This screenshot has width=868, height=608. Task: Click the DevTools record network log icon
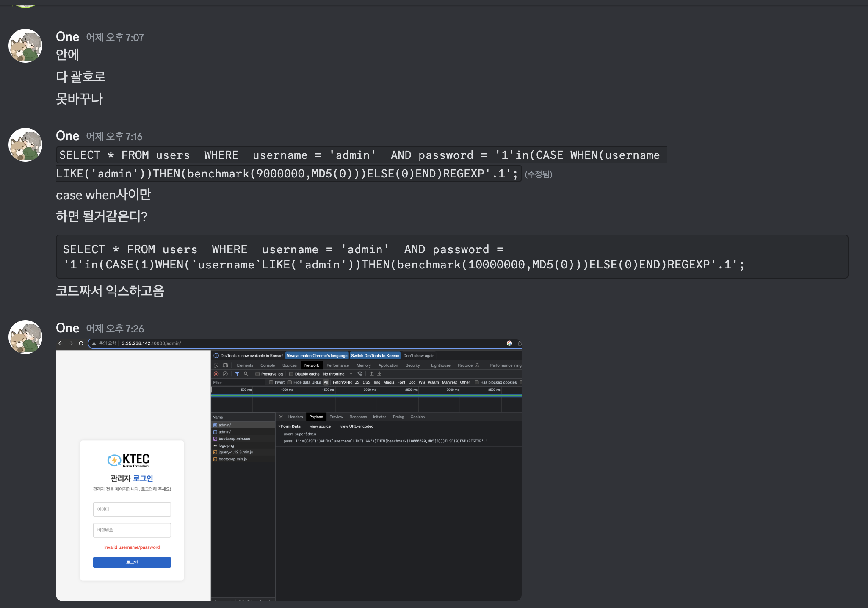pos(216,374)
